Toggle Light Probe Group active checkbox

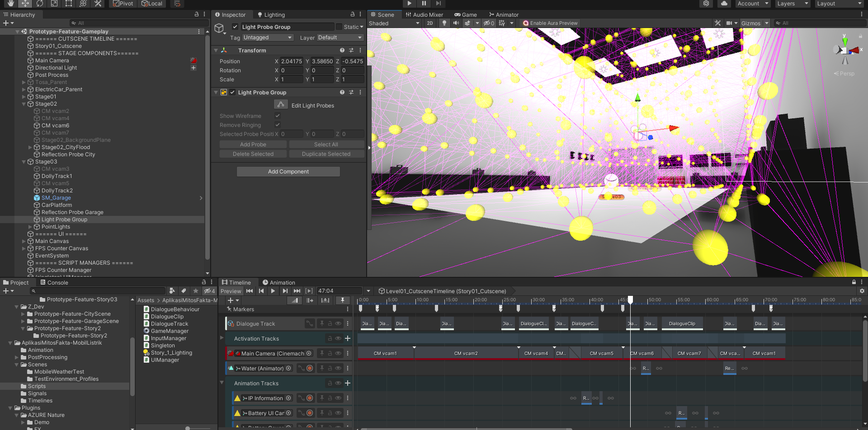click(235, 27)
